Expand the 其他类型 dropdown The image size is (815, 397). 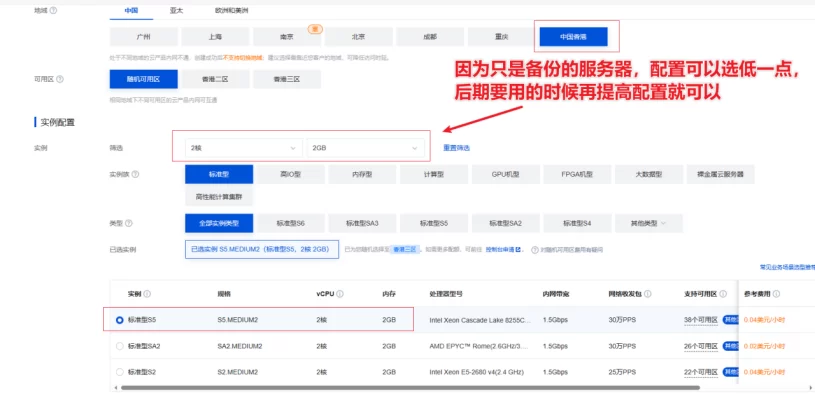click(649, 223)
